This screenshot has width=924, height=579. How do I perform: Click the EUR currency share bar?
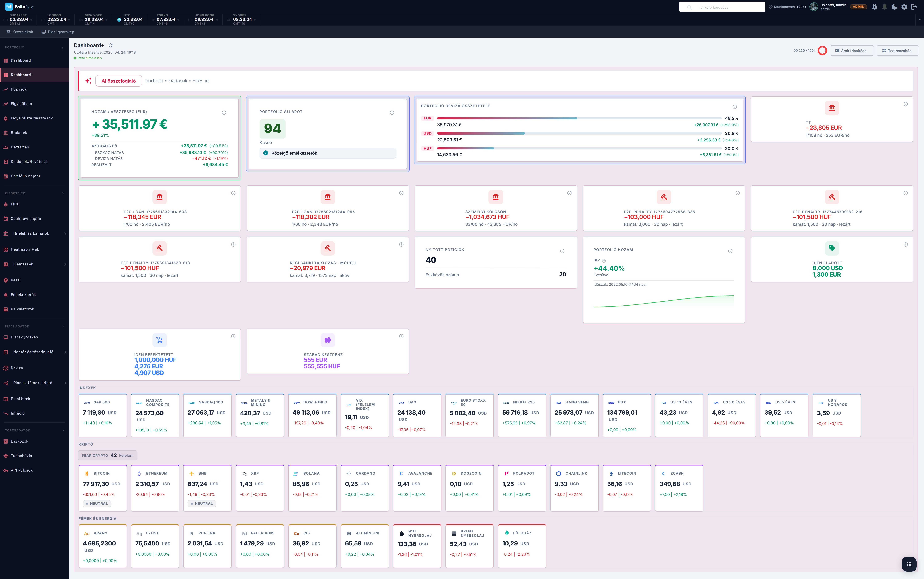point(579,118)
